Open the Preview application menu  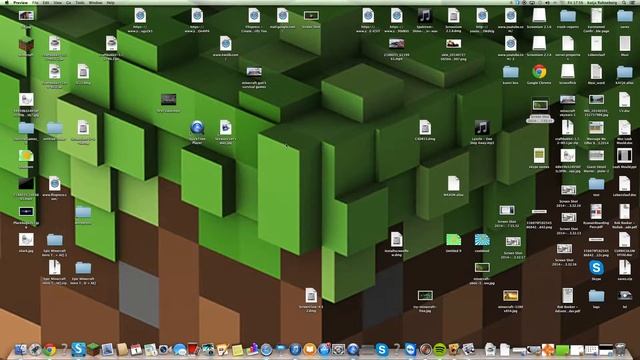(x=20, y=2)
